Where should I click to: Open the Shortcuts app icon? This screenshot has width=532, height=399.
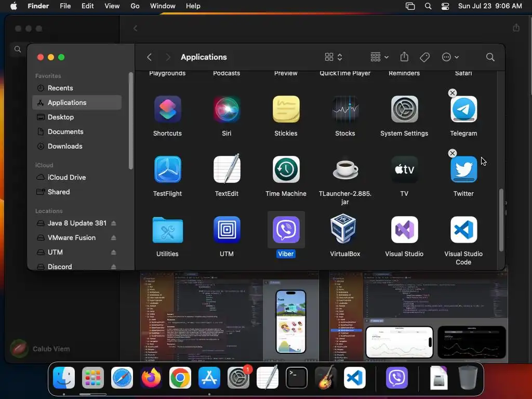click(x=167, y=109)
